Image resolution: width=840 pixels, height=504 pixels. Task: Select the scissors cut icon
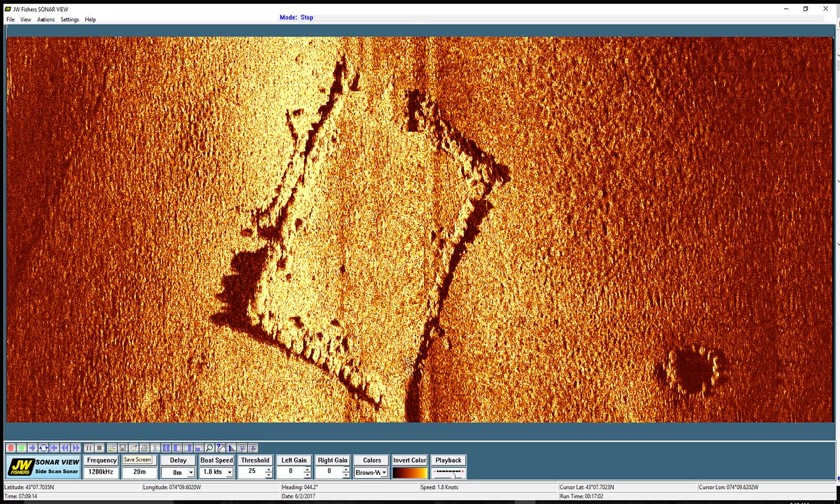pos(155,448)
